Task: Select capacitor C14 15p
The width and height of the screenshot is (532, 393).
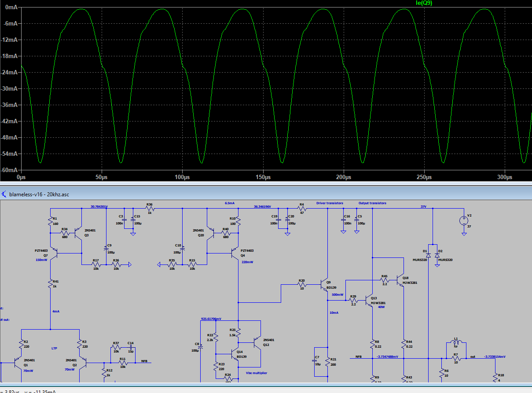Action: pyautogui.click(x=130, y=348)
